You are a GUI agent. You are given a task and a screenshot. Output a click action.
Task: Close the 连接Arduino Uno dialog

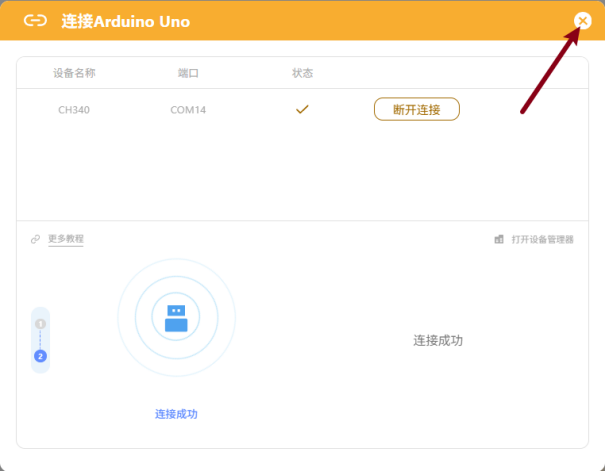tap(582, 21)
